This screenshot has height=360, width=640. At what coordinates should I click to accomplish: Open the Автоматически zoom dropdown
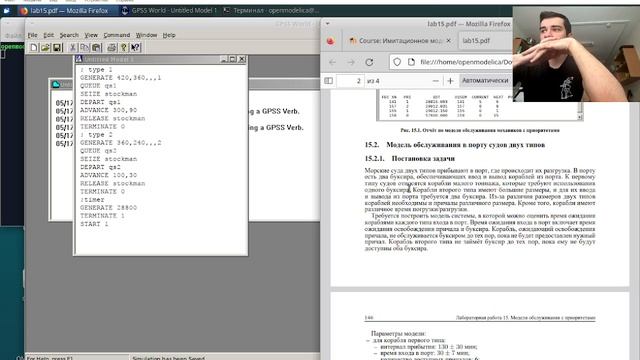click(x=485, y=81)
